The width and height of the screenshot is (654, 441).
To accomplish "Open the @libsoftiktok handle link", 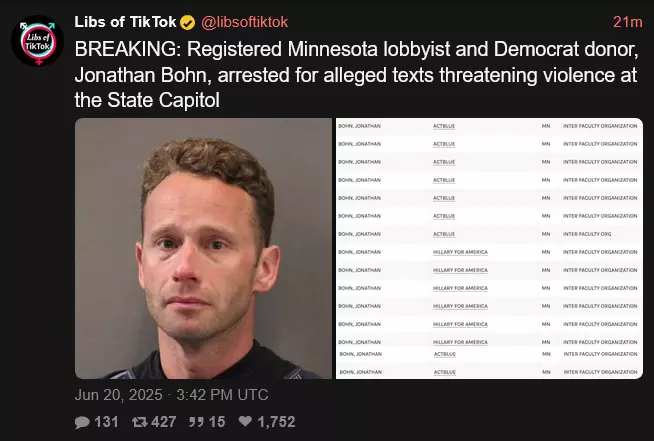I will (x=244, y=22).
